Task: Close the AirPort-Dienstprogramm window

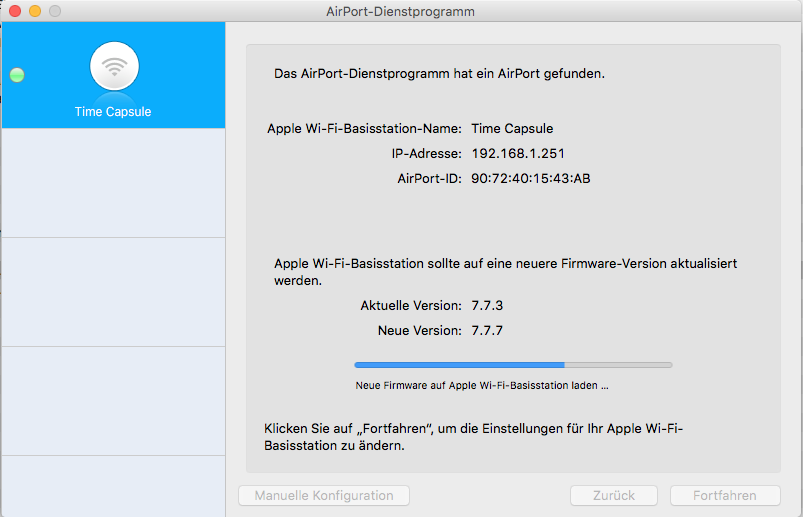Action: (x=15, y=11)
